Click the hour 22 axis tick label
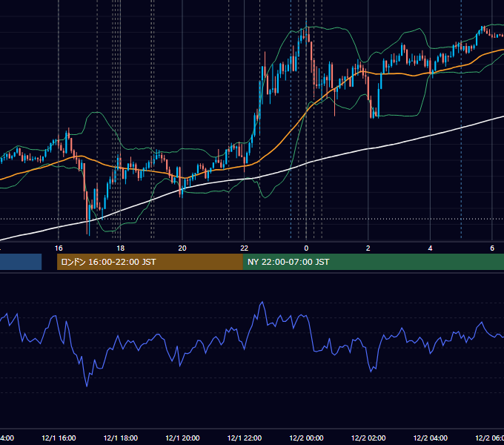 pyautogui.click(x=245, y=248)
